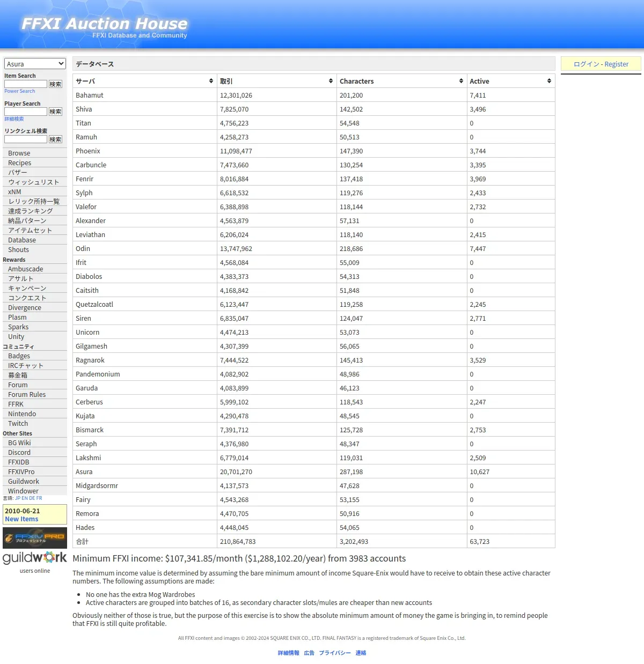
Task: Open the ログイン link
Action: 587,64
